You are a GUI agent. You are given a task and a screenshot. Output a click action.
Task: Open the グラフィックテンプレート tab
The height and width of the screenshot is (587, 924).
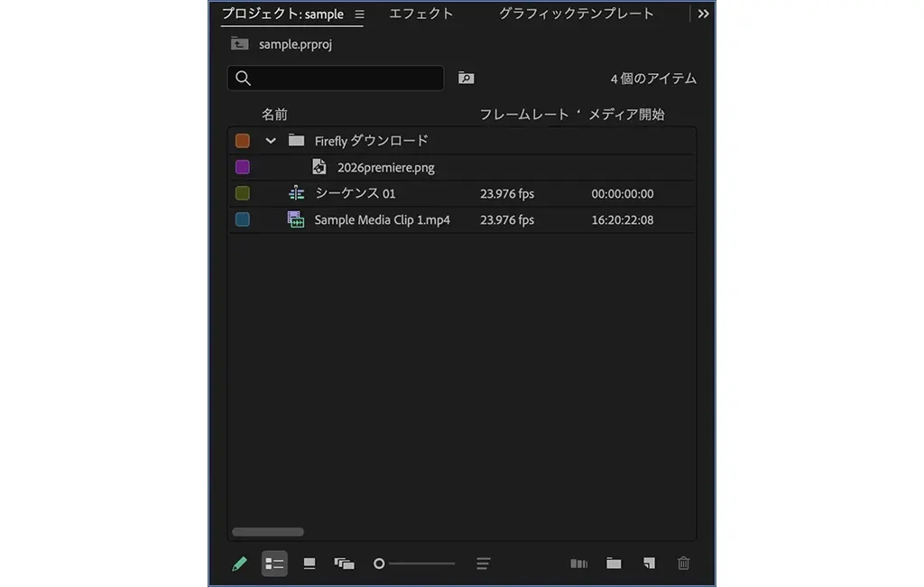[x=576, y=14]
